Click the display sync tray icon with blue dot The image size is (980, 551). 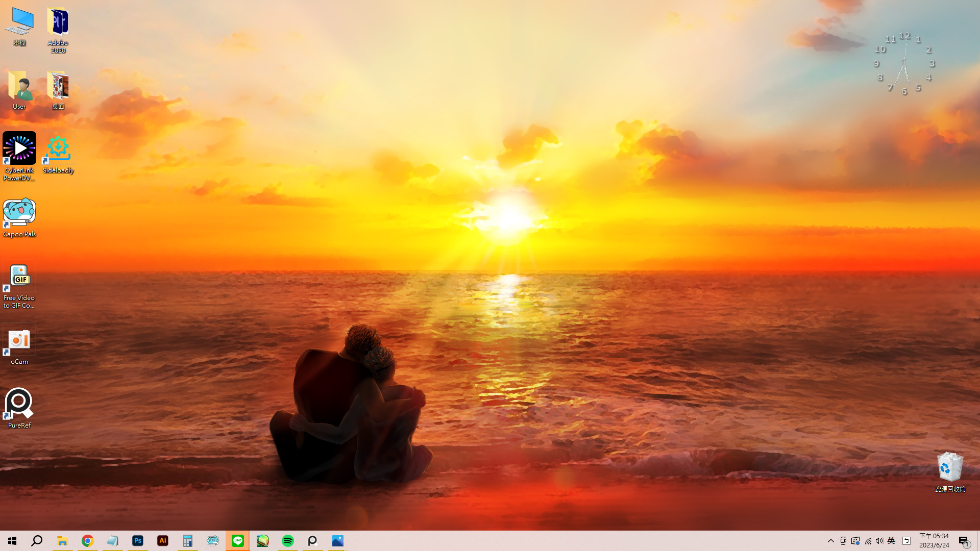[855, 541]
